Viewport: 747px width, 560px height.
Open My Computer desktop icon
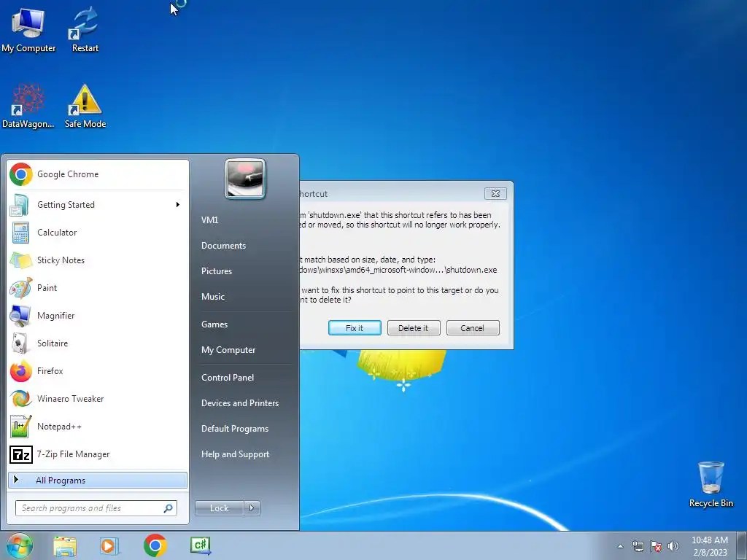pos(28,28)
